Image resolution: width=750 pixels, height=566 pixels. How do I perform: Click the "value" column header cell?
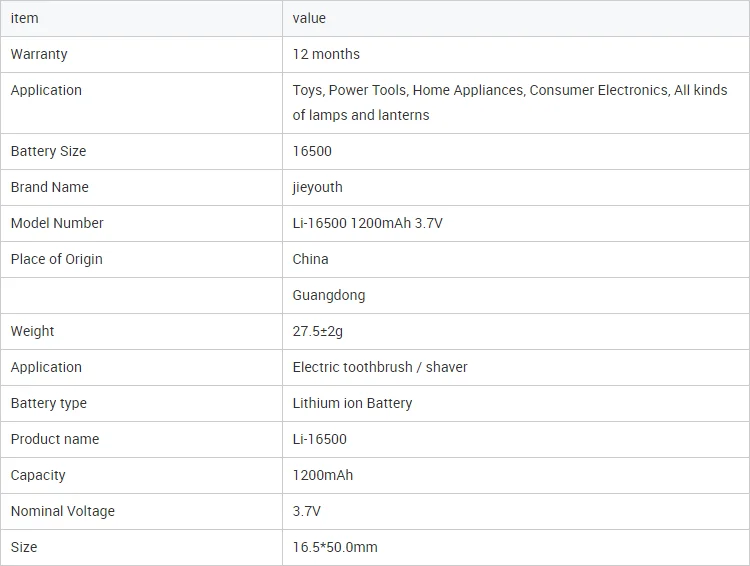(x=309, y=18)
